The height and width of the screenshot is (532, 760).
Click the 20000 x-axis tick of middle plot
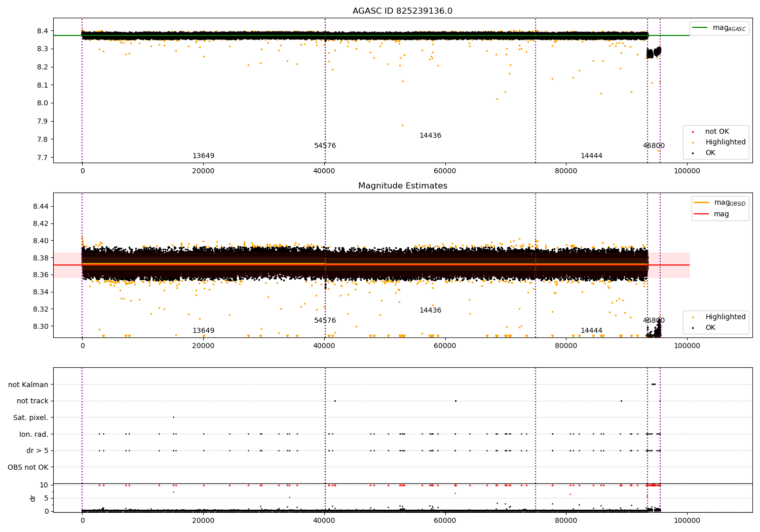203,346
